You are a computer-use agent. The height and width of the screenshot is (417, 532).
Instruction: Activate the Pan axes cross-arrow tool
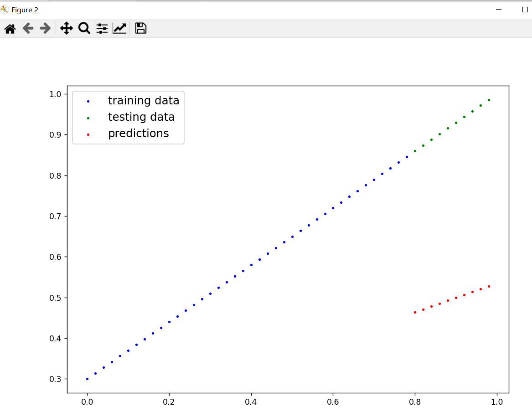point(67,28)
